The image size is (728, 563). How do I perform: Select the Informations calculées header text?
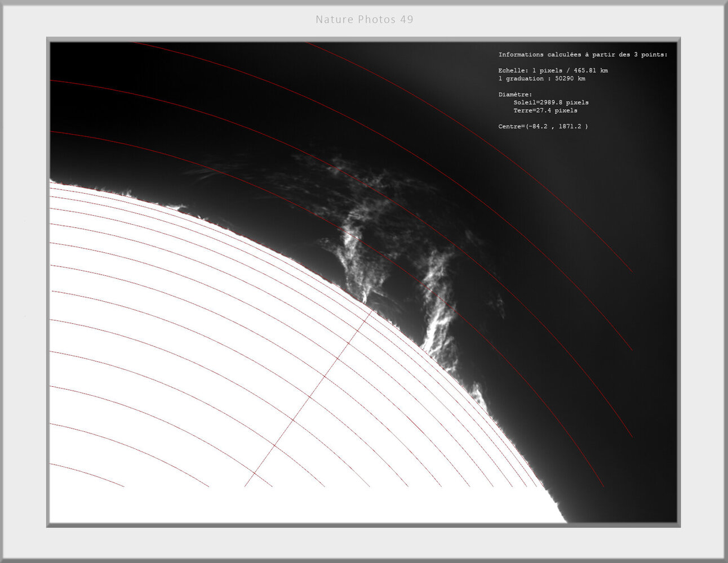pos(582,55)
